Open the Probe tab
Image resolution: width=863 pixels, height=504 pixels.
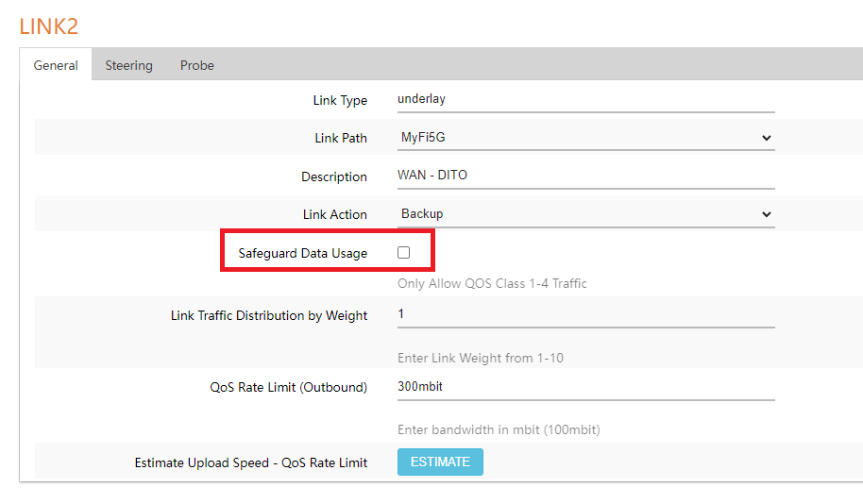[197, 65]
